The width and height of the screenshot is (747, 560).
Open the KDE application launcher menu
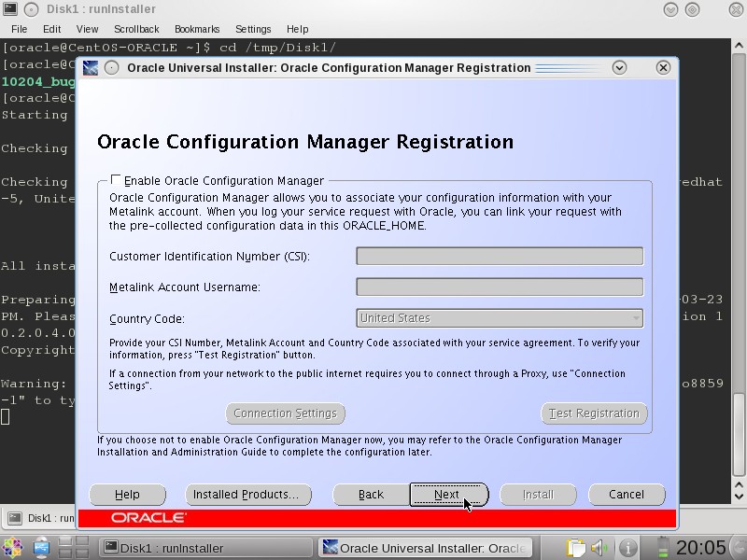12,548
